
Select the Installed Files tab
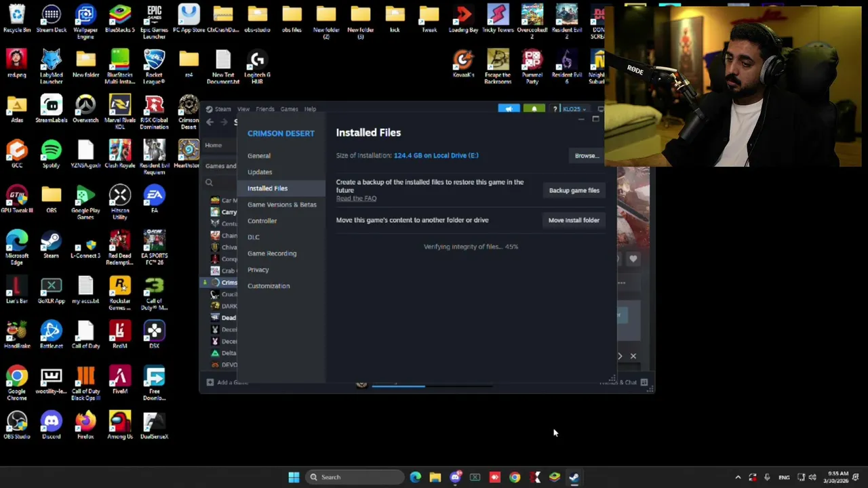click(281, 188)
